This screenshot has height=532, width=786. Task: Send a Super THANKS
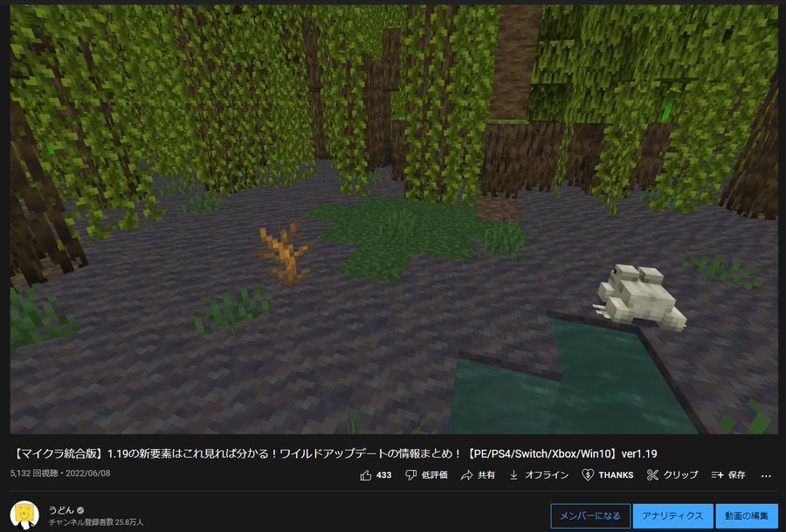[616, 475]
